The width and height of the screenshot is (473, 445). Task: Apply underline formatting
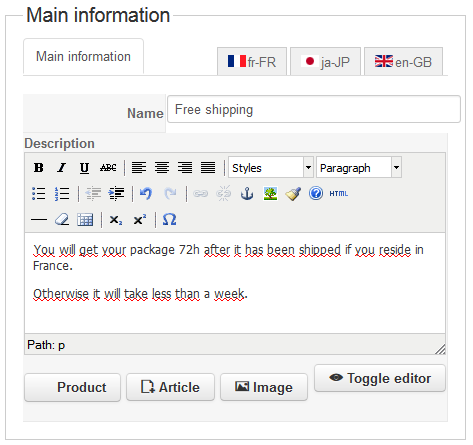tap(85, 167)
